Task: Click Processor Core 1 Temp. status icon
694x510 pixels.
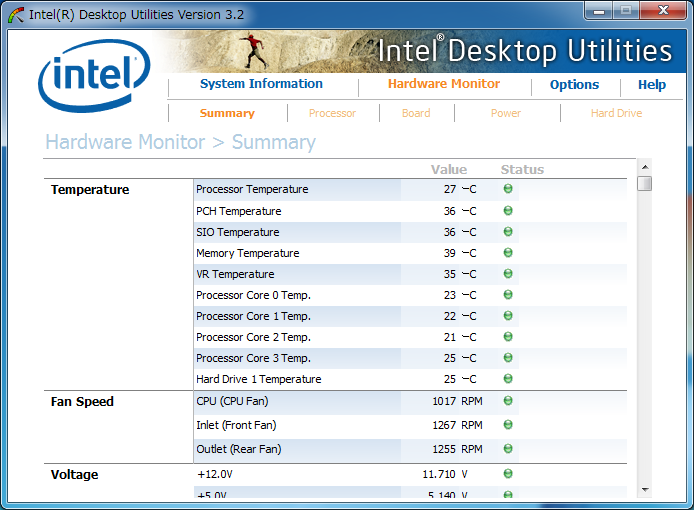Action: pyautogui.click(x=508, y=316)
